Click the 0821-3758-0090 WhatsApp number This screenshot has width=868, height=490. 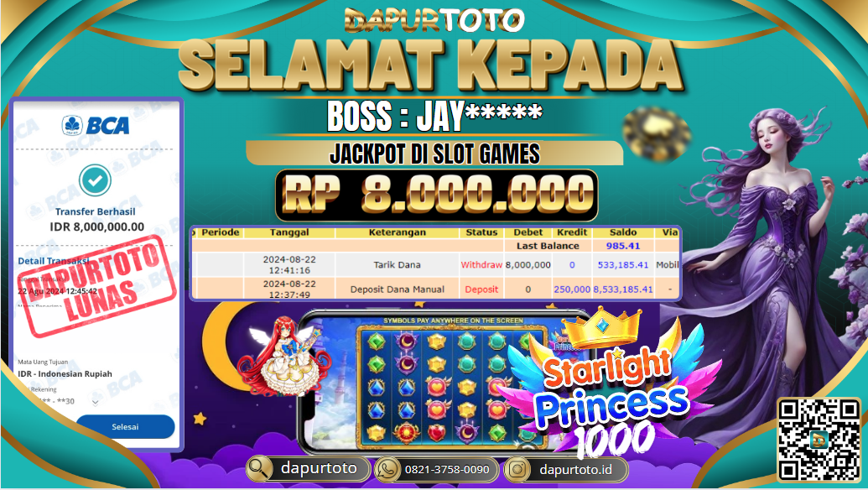coord(447,470)
